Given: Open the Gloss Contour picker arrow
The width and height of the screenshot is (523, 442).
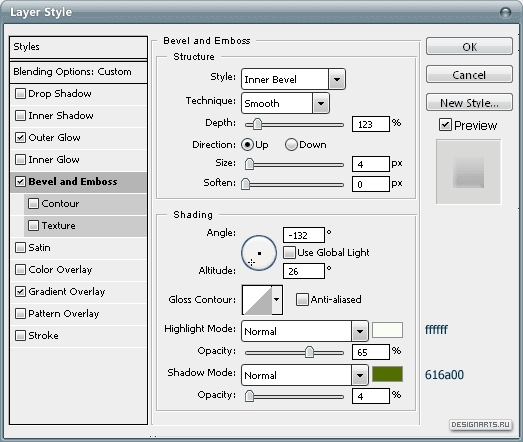Looking at the screenshot, I should pos(277,300).
